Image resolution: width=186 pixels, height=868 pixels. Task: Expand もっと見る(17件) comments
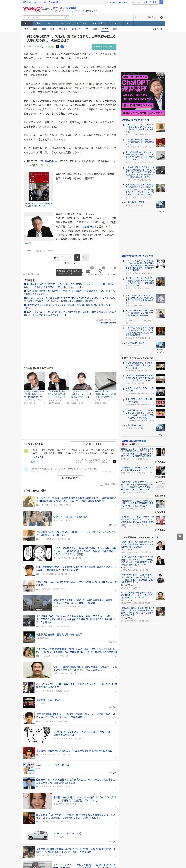[x=70, y=478]
